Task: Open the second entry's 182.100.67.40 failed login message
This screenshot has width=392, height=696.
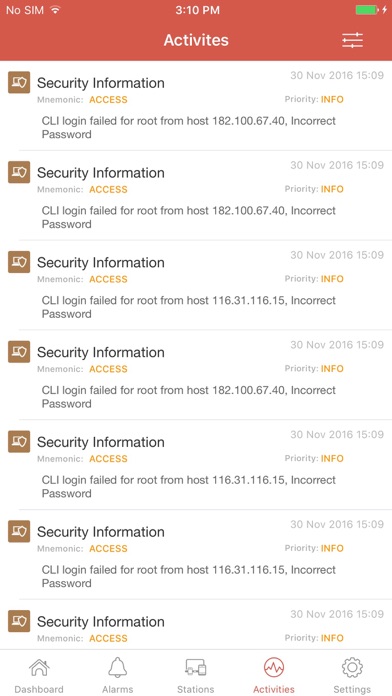Action: click(189, 217)
